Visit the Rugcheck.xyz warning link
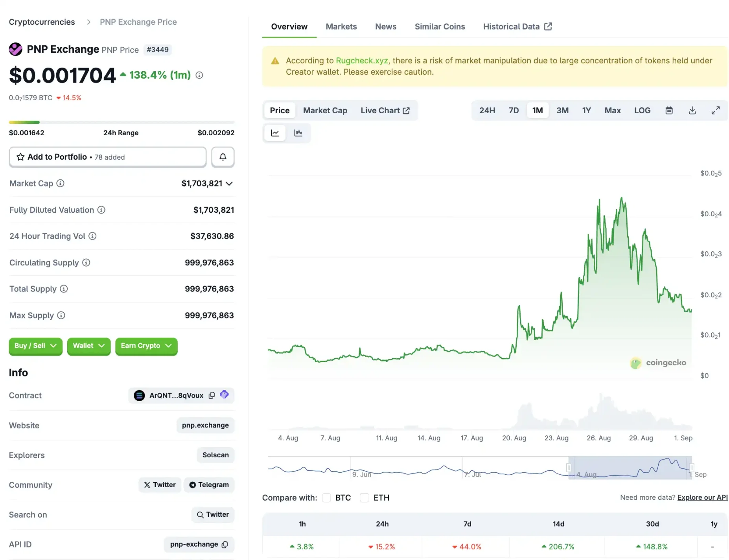Screen dimensions: 729x560 [361, 61]
